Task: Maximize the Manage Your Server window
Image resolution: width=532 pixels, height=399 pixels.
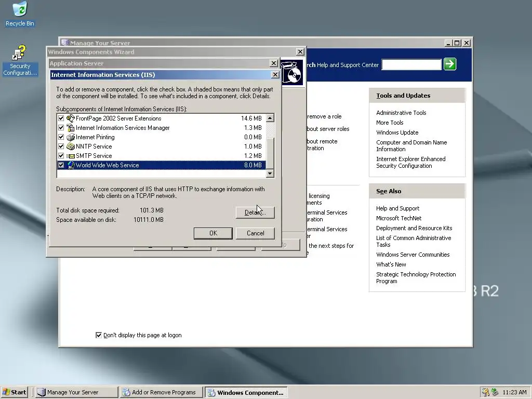Action: coord(457,43)
